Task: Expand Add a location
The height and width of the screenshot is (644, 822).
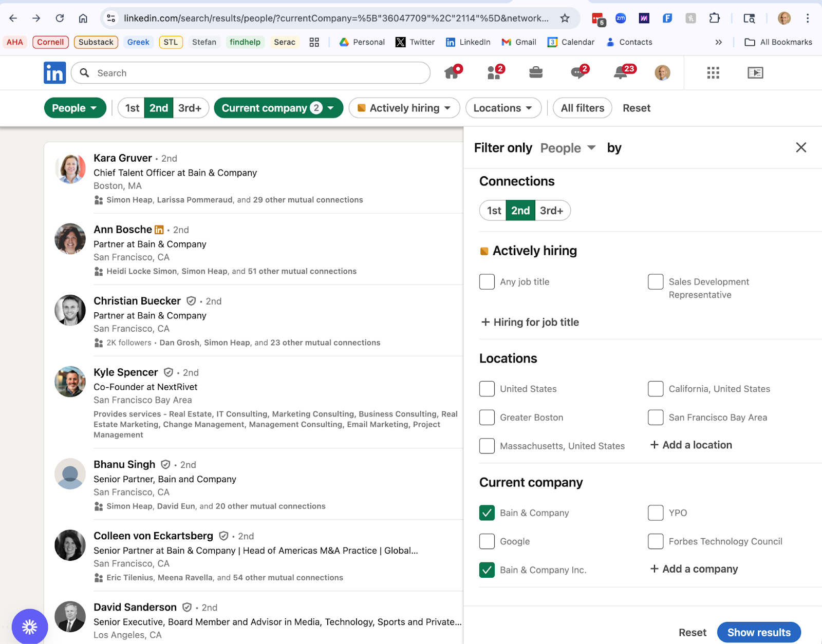Action: click(691, 445)
